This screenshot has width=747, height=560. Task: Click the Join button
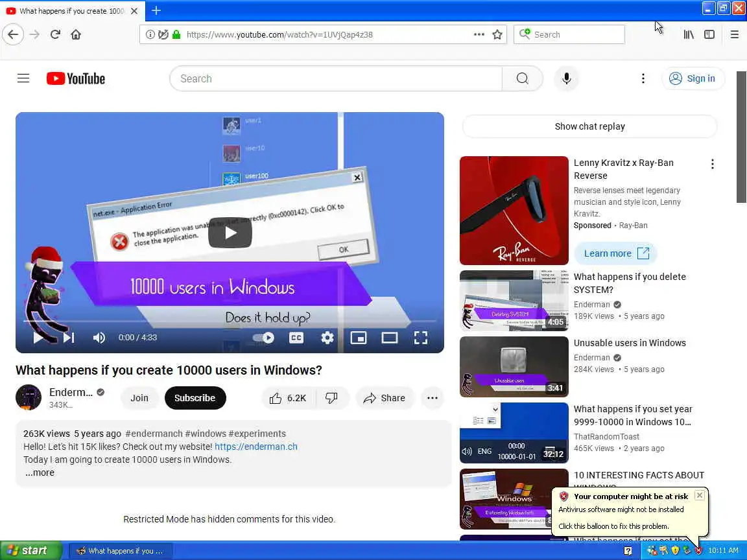(139, 398)
